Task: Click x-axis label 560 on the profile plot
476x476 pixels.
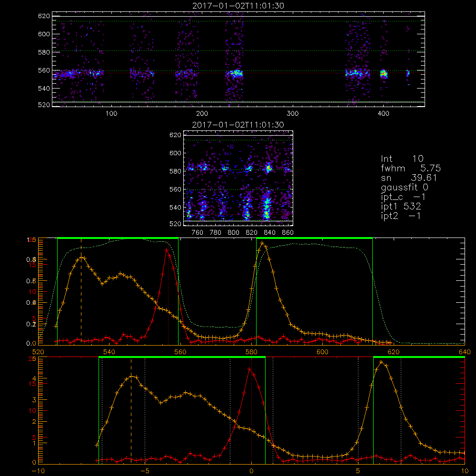Action: 180,352
